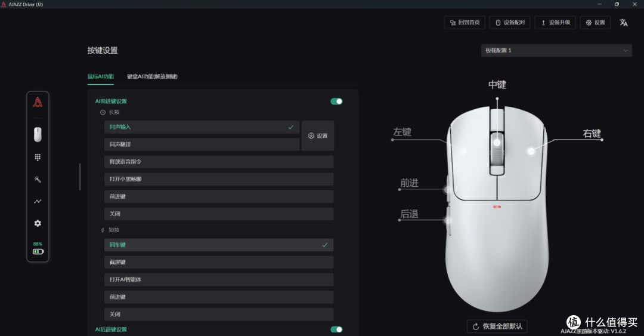644x336 pixels.
Task: Close the AJAZZ Driver window
Action: (x=634, y=4)
